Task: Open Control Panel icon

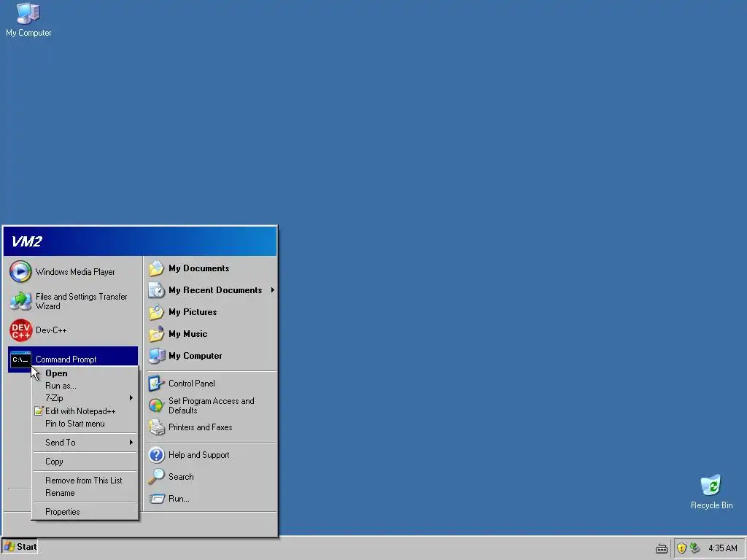Action: 156,384
